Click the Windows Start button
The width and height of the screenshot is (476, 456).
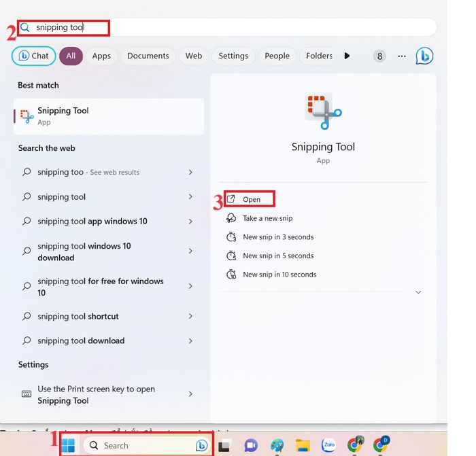[x=68, y=445]
